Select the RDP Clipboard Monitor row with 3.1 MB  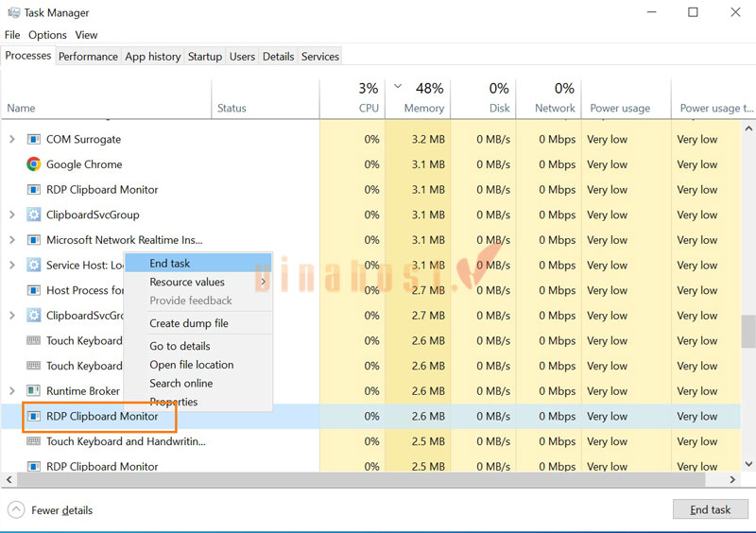click(370, 190)
